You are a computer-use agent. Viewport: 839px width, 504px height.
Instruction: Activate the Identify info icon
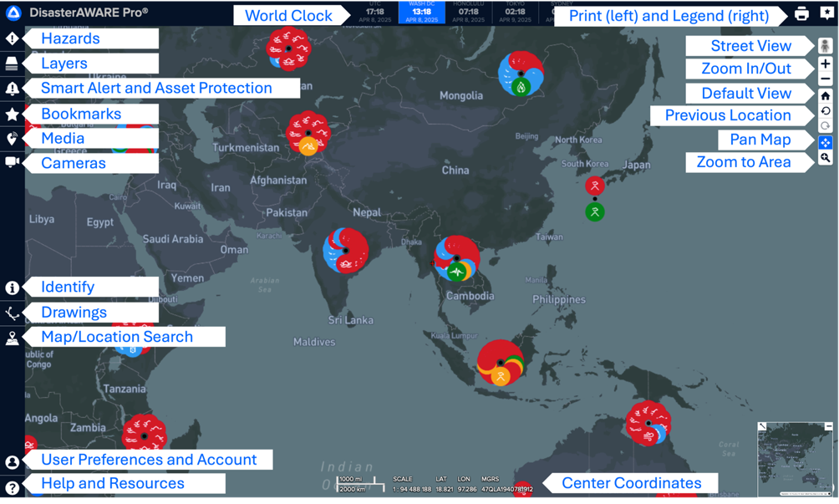12,288
